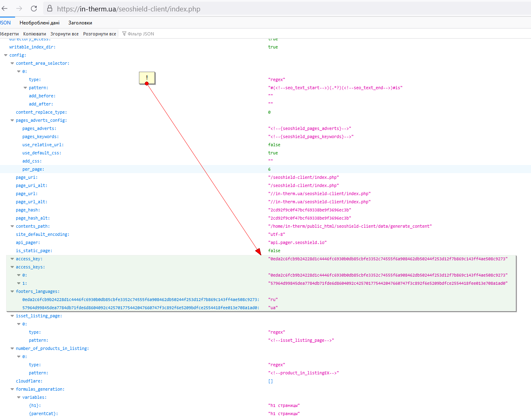Click the per_page value 6
The width and height of the screenshot is (531, 420).
point(269,169)
